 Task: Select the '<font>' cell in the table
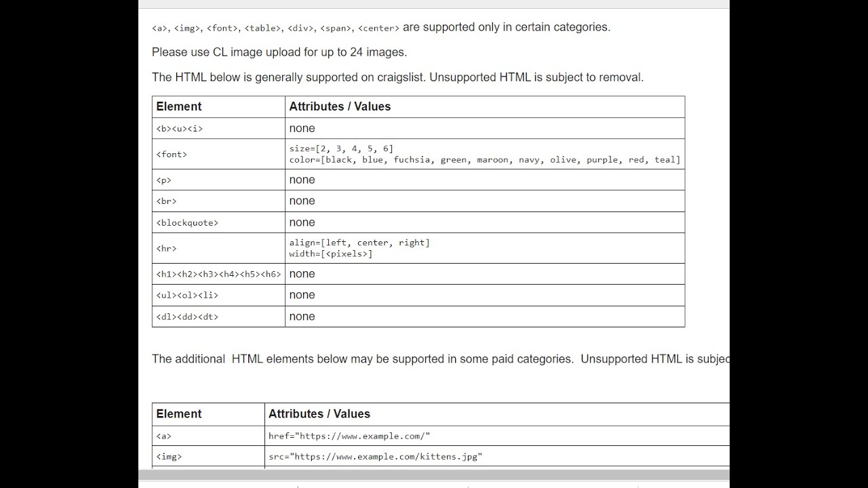pos(218,154)
